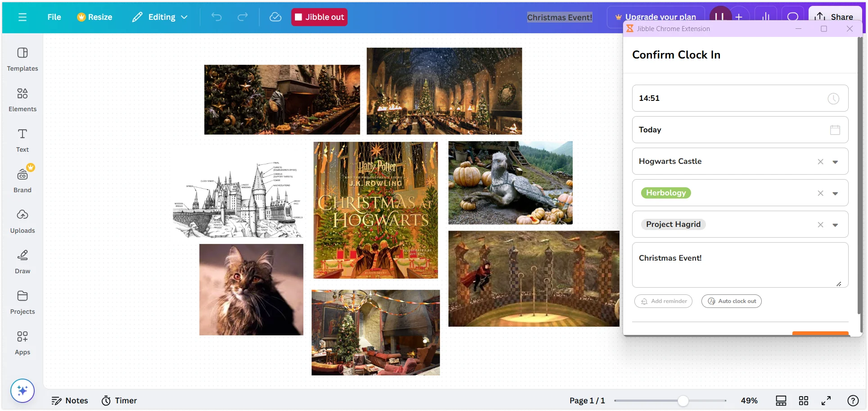Click the Christmas Event! notes textarea
The height and width of the screenshot is (411, 868).
(740, 265)
